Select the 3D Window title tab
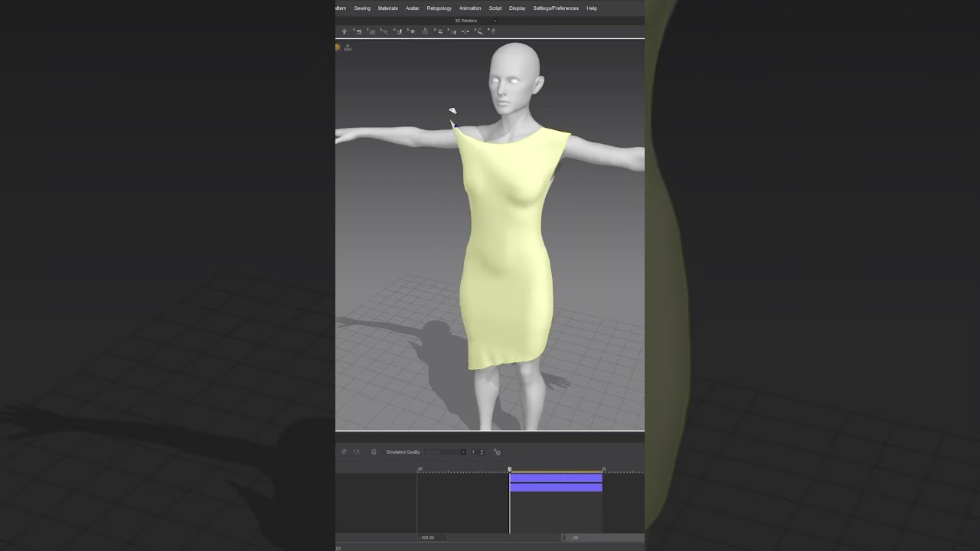This screenshot has width=980, height=551. [x=466, y=21]
